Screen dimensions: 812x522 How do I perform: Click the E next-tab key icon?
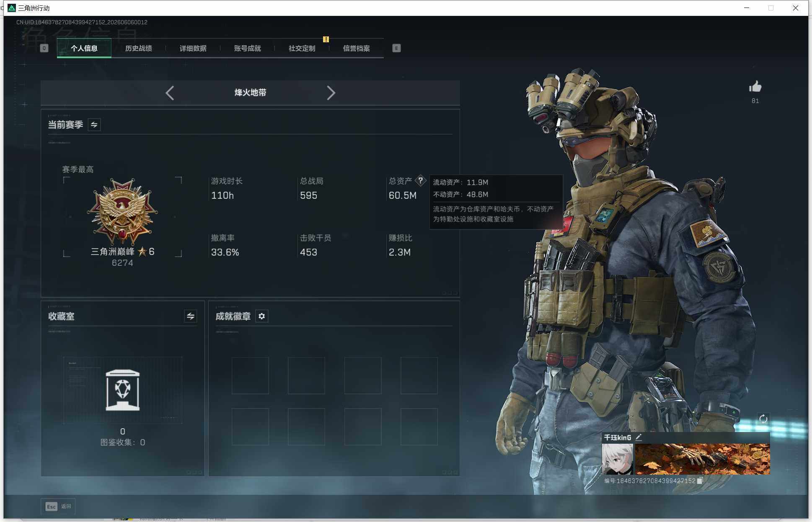click(x=396, y=48)
